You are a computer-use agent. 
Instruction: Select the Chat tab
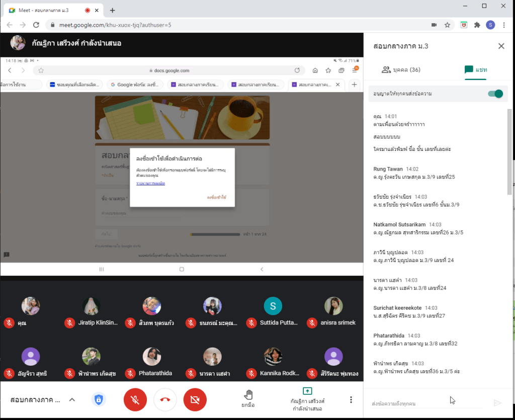(475, 70)
